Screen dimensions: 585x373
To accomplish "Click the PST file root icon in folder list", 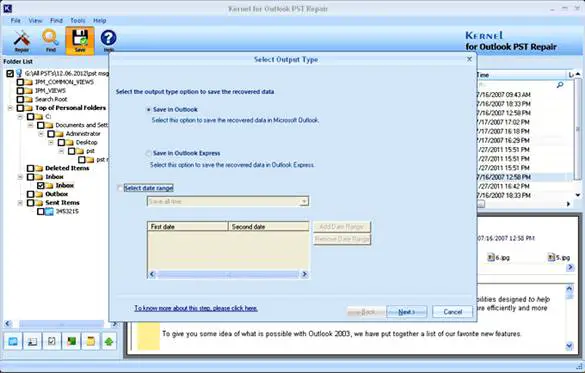I will tap(19, 73).
